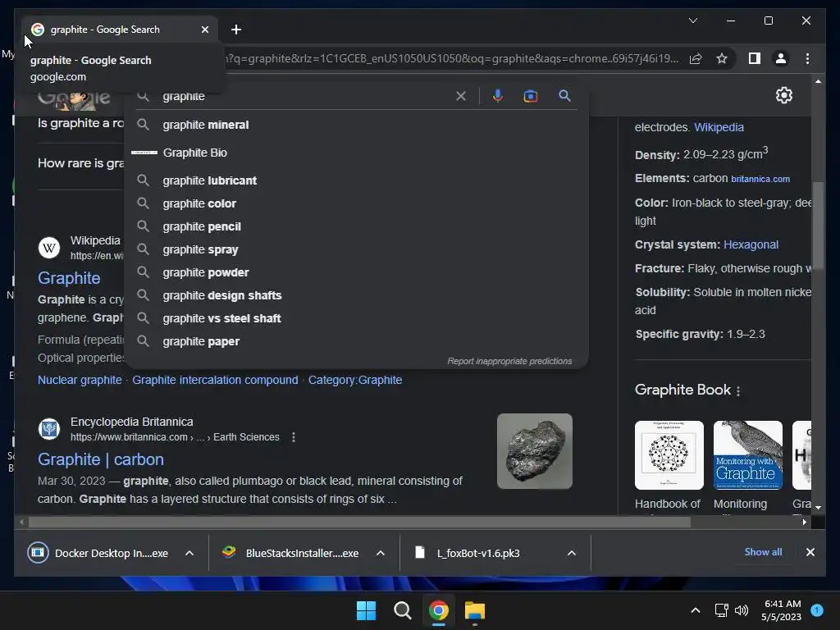Open network settings in tray
840x630 pixels.
pos(722,610)
